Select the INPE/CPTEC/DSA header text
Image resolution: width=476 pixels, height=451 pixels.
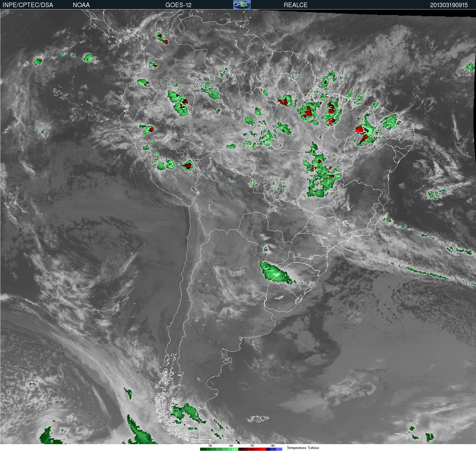(x=28, y=5)
